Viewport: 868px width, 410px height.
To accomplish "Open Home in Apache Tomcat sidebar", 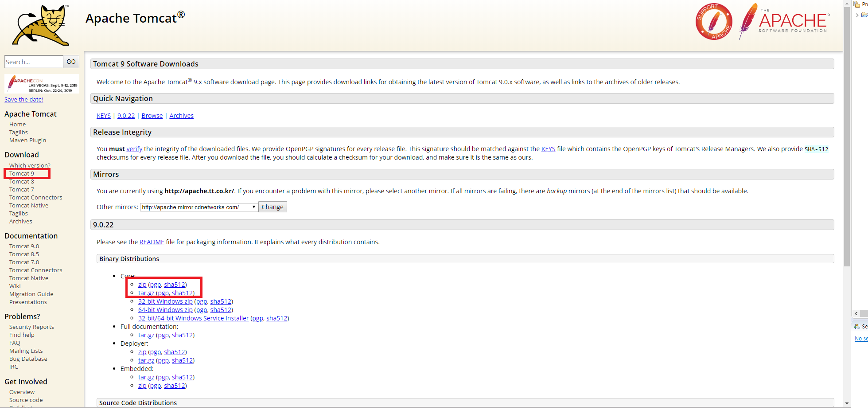I will (17, 125).
